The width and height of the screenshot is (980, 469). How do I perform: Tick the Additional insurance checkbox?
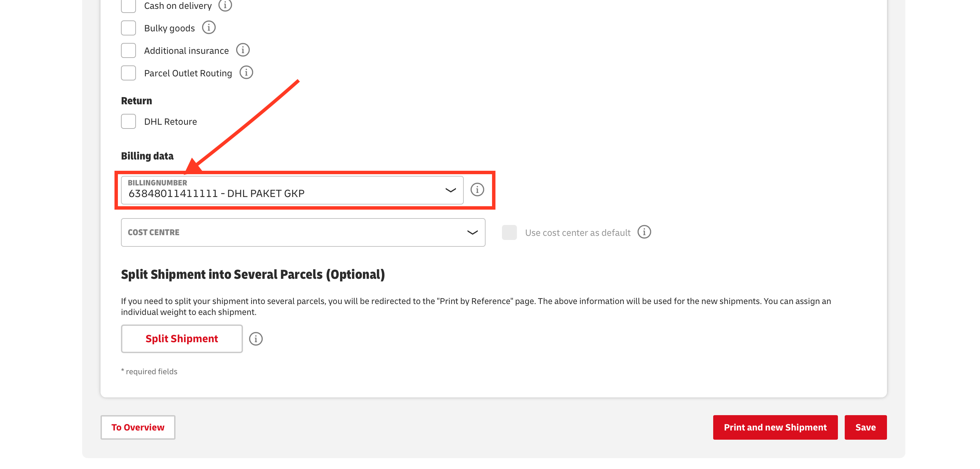(x=128, y=51)
